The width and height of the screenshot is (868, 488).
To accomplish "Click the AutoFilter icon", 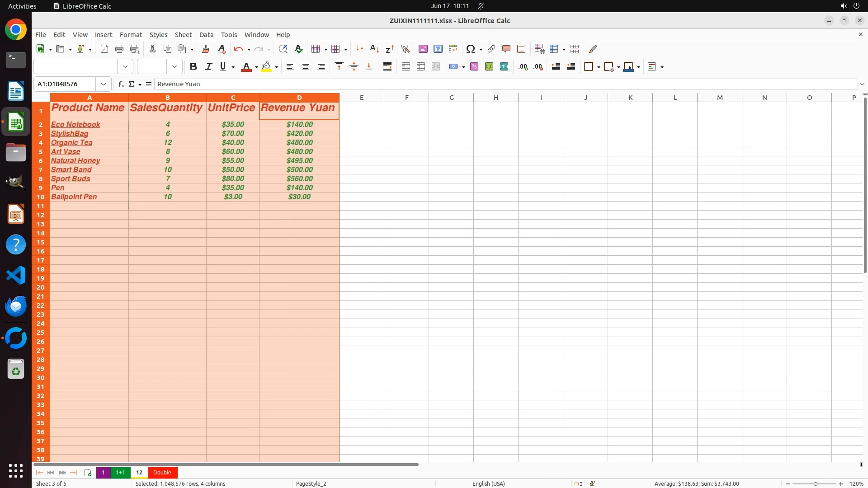I will [x=405, y=49].
